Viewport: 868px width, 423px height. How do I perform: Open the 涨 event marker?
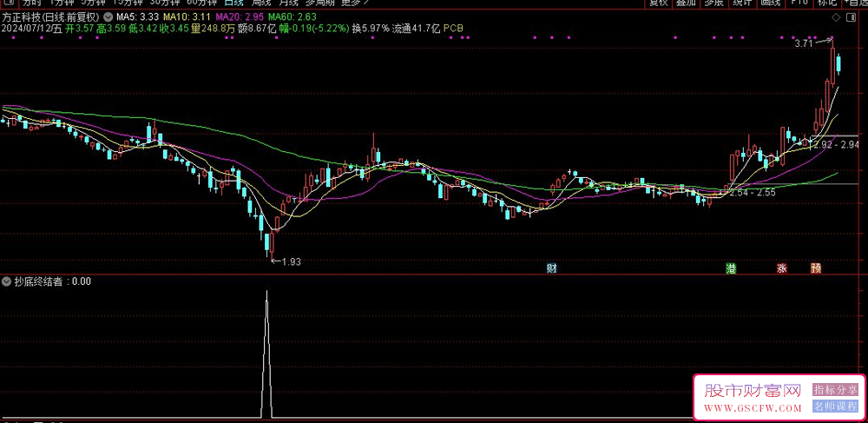pyautogui.click(x=782, y=268)
